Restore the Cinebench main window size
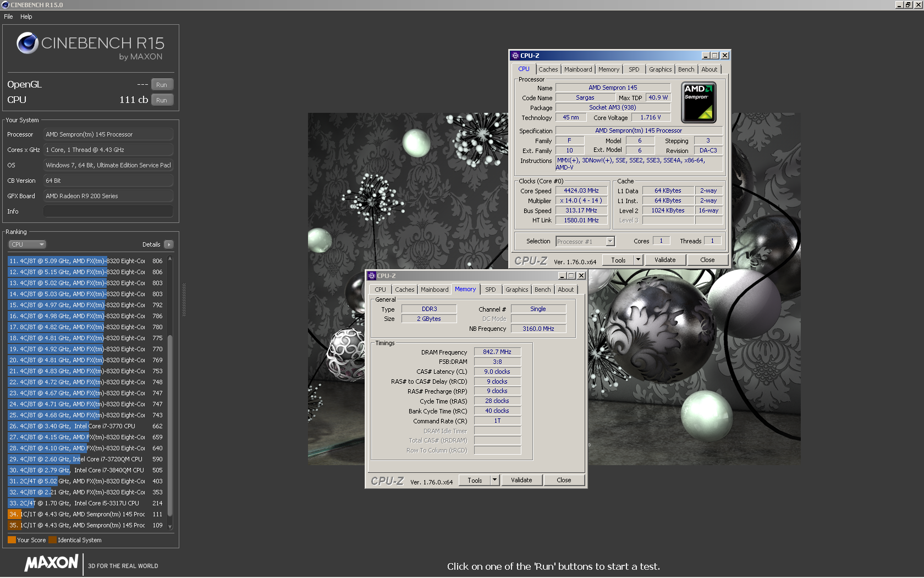This screenshot has height=578, width=924. pyautogui.click(x=908, y=4)
